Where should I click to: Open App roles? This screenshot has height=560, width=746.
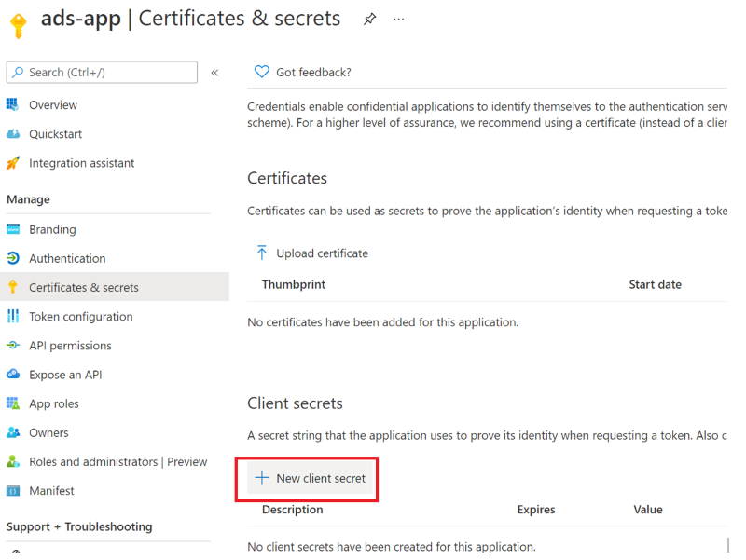coord(54,403)
